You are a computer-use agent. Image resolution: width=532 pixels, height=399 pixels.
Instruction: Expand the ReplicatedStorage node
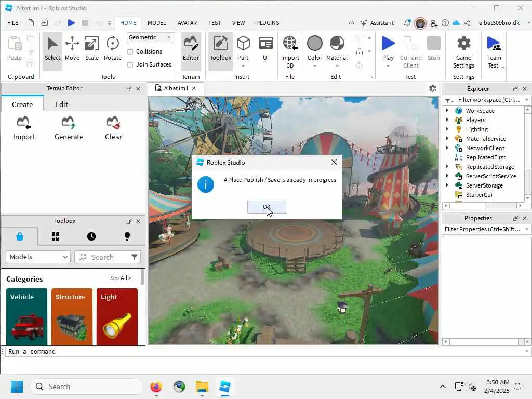point(447,167)
